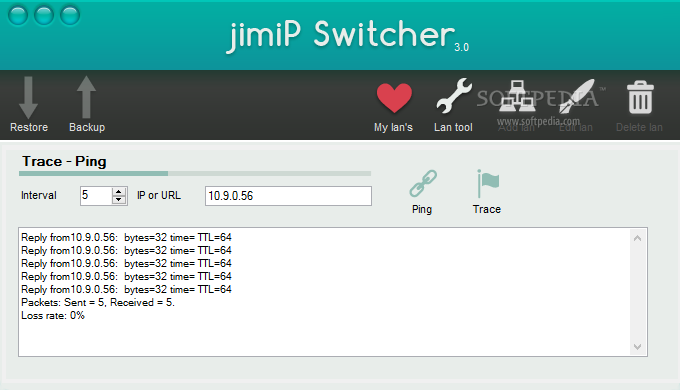Image resolution: width=680 pixels, height=390 pixels.
Task: Click the Edit lan pen icon
Action: point(576,96)
